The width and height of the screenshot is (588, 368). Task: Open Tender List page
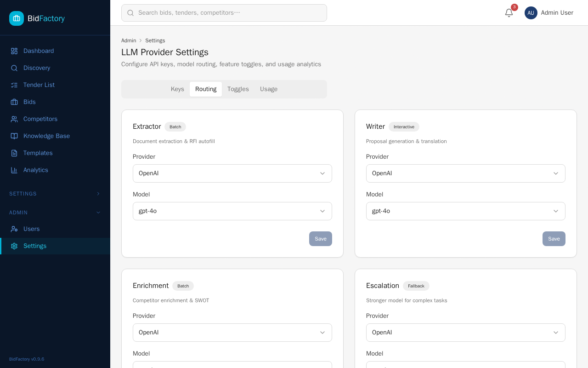55,85
